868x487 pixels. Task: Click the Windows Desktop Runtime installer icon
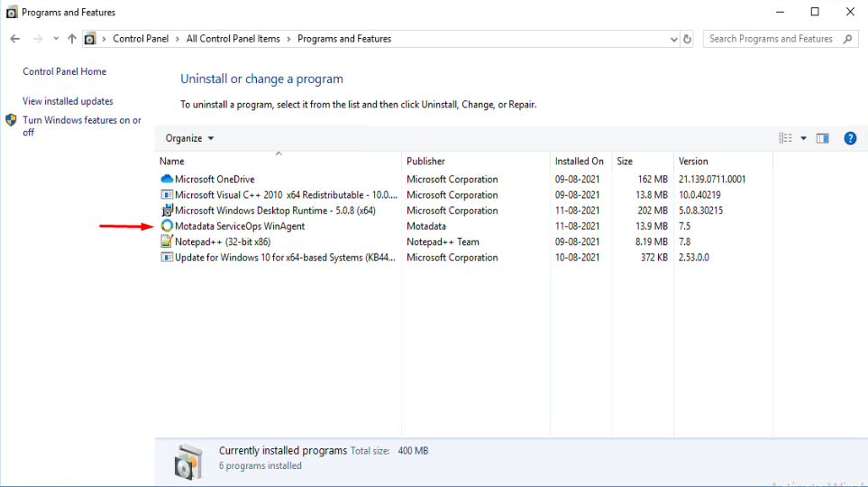pos(167,210)
